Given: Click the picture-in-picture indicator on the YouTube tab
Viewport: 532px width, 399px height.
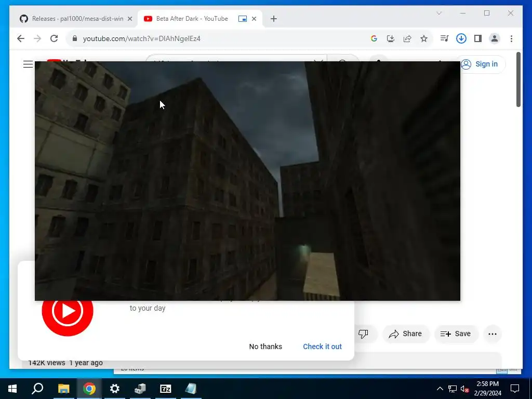Looking at the screenshot, I should pyautogui.click(x=242, y=19).
